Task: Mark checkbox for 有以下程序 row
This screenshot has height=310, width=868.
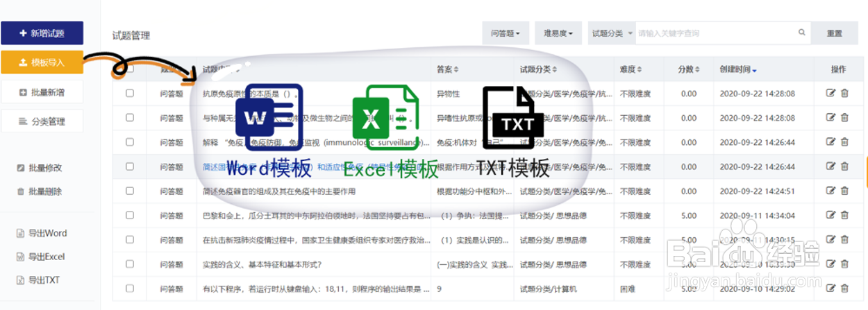Action: [x=130, y=288]
